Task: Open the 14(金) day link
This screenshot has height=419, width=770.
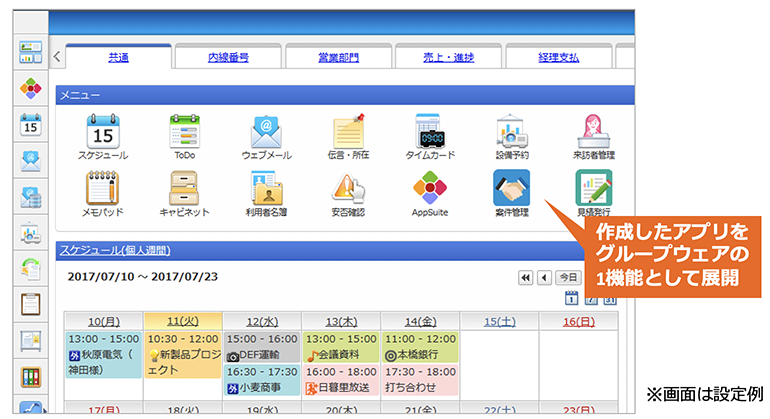Action: point(420,322)
